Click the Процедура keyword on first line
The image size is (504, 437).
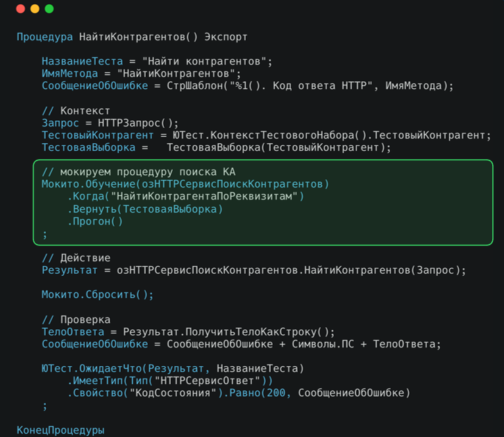click(44, 37)
